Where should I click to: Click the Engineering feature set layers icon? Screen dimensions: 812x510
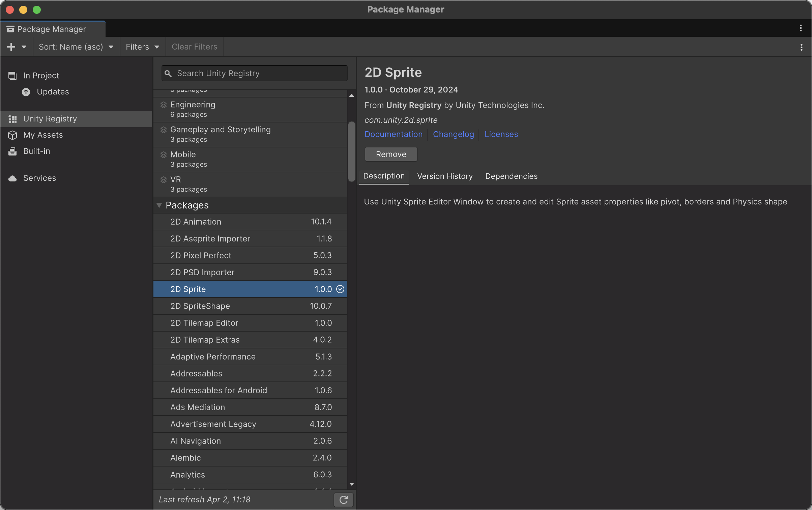(164, 105)
